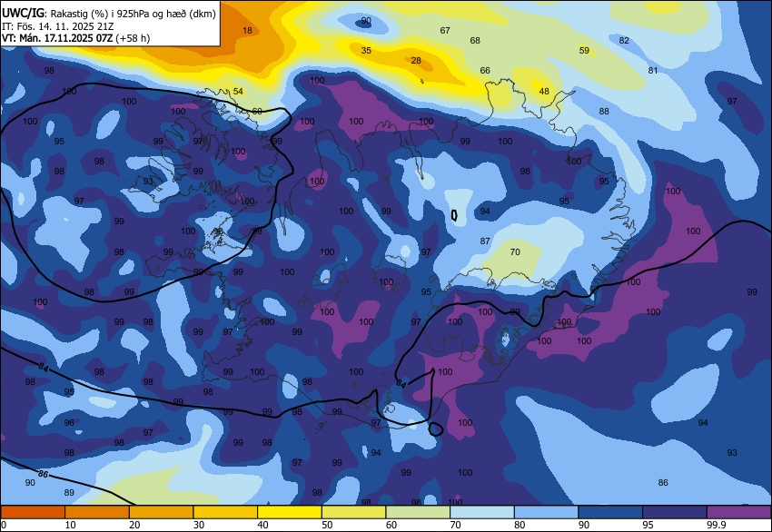Click the humidity value '87' over land

485,241
